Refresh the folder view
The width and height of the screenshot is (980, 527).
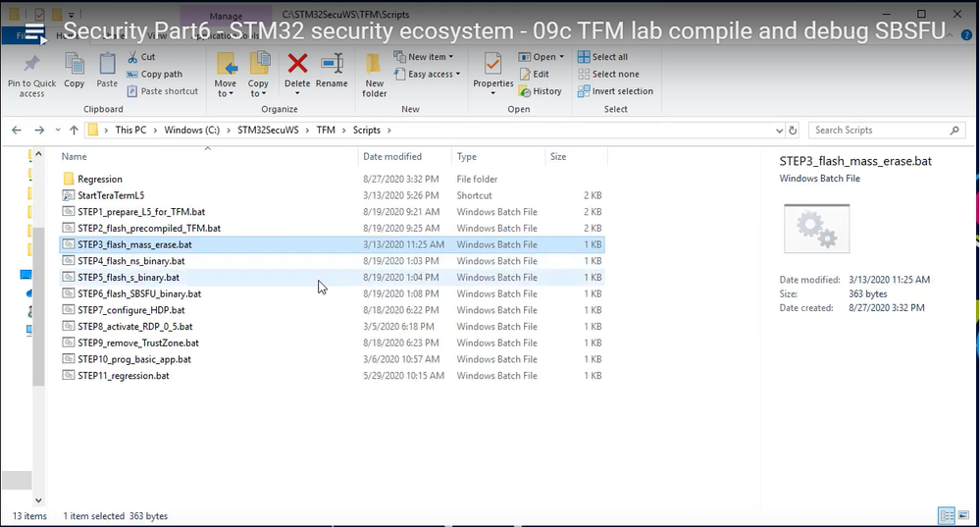click(x=793, y=131)
